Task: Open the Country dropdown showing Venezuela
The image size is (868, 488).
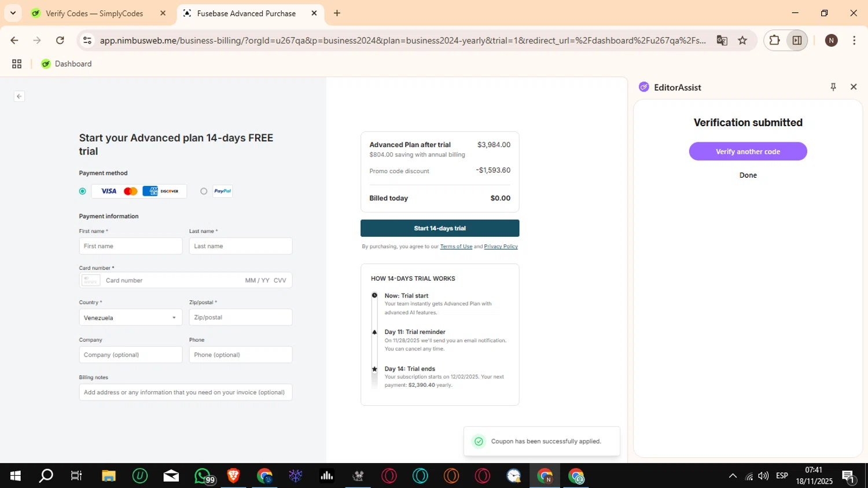Action: pos(131,318)
